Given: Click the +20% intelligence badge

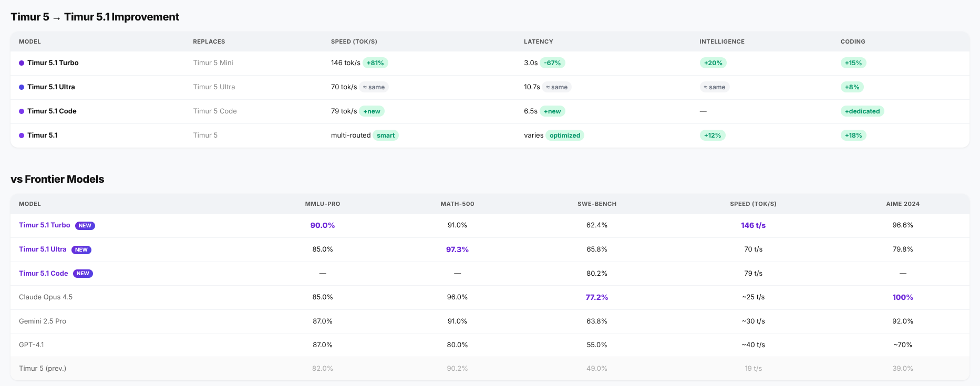Looking at the screenshot, I should 713,63.
